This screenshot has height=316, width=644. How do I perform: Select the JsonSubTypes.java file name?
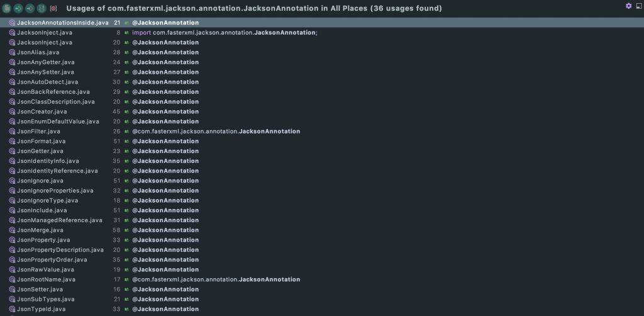tap(45, 299)
